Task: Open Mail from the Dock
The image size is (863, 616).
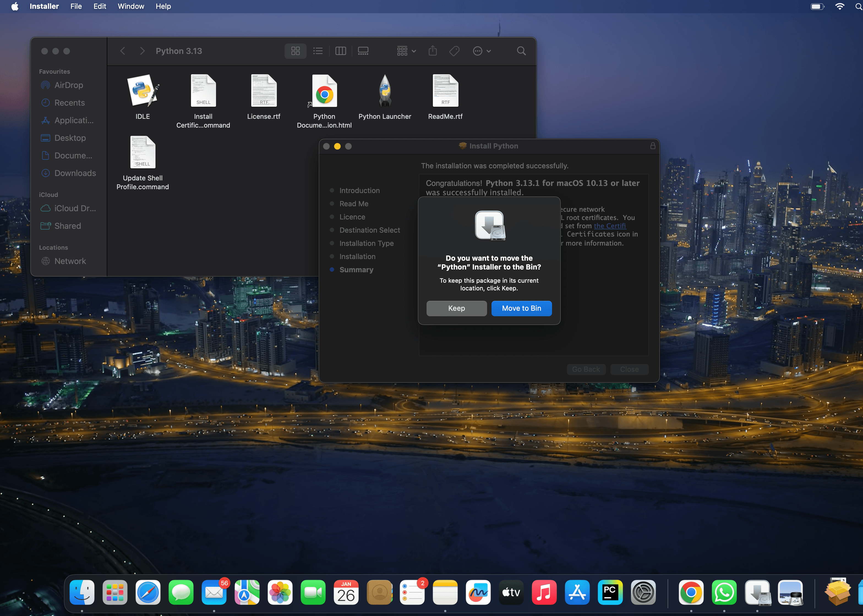Action: pos(214,592)
